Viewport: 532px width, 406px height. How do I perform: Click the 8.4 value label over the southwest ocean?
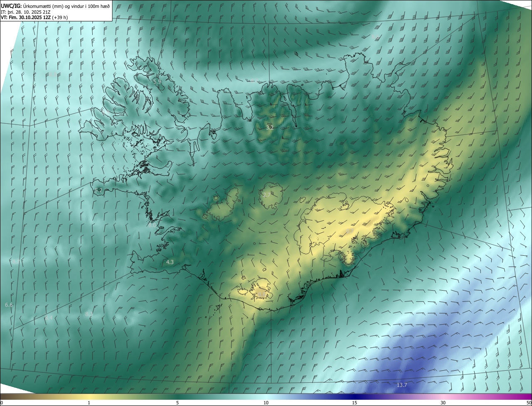click(49, 318)
